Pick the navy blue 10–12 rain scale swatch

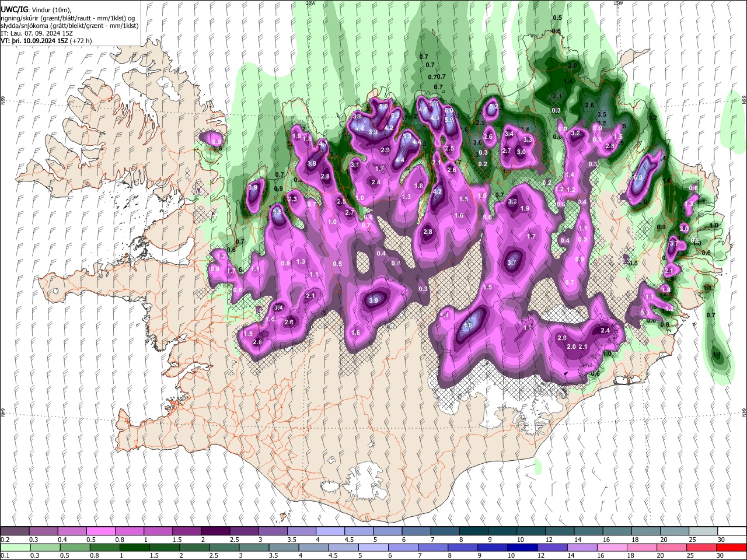tap(523, 547)
